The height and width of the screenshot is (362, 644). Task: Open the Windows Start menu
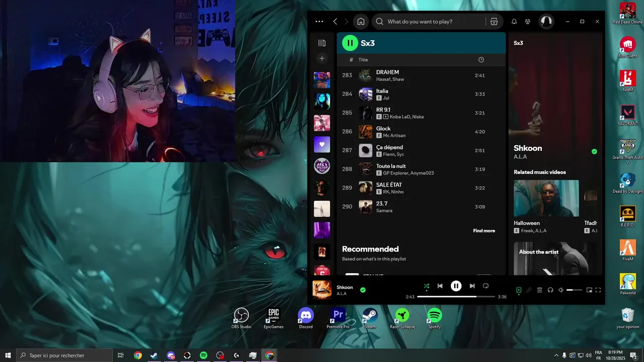pos(8,355)
